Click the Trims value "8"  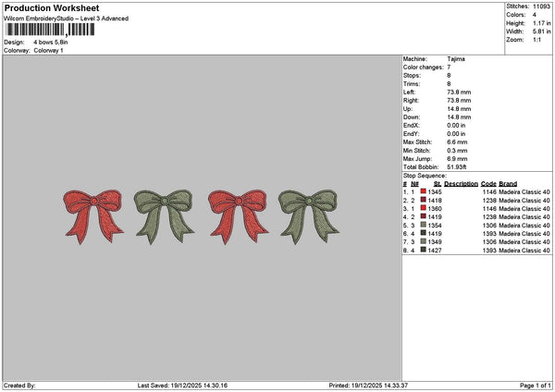pyautogui.click(x=449, y=84)
